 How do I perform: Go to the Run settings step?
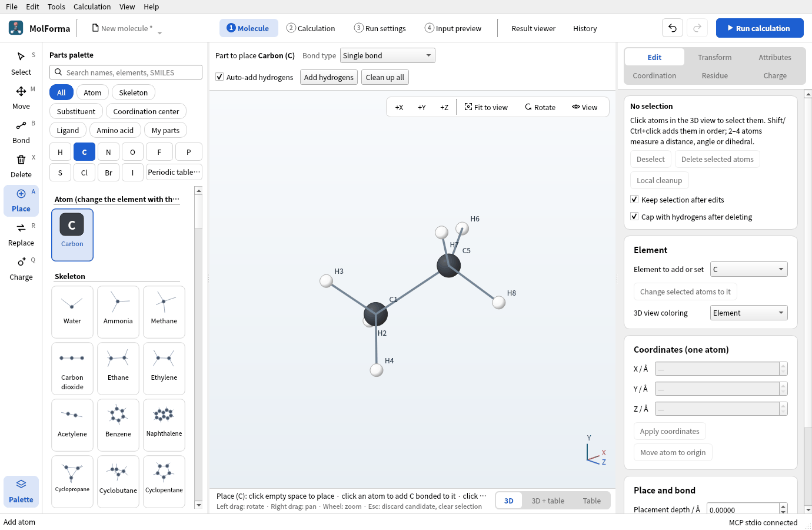coord(380,28)
